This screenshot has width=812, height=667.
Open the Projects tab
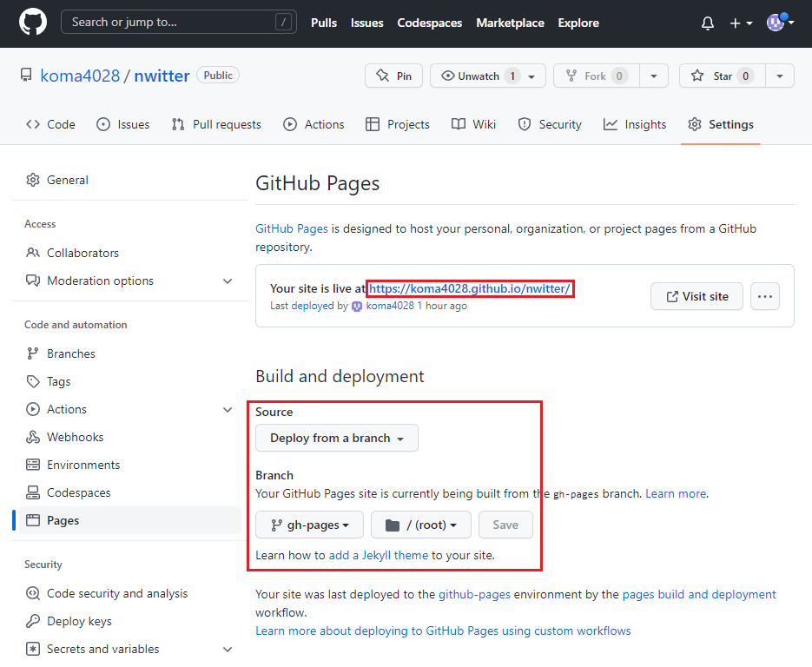point(398,124)
